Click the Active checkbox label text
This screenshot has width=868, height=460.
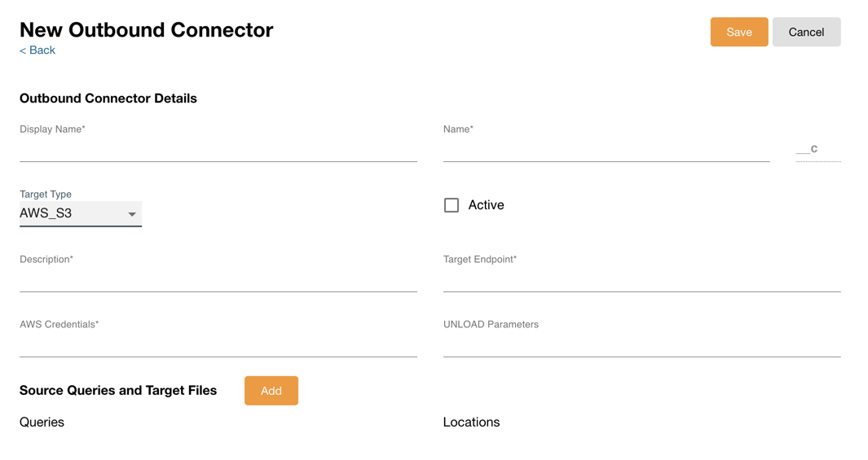point(486,205)
